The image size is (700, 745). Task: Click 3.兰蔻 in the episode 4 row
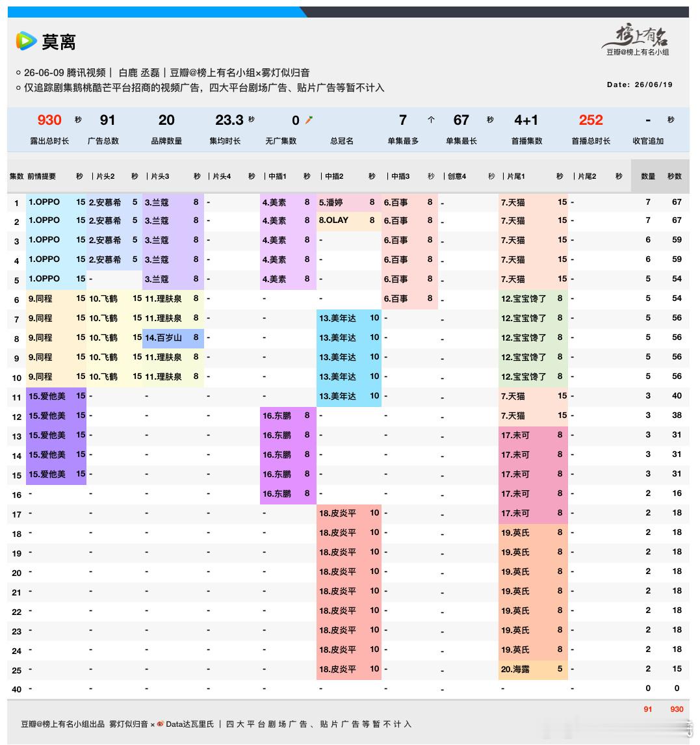157,259
